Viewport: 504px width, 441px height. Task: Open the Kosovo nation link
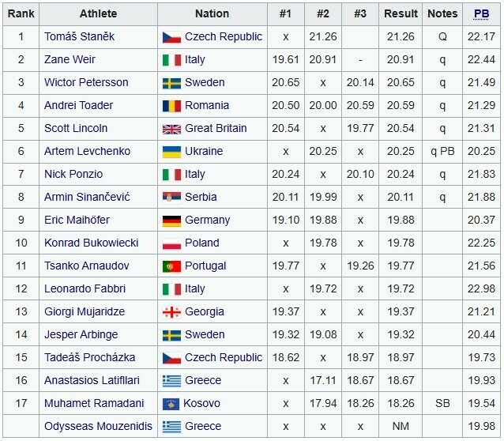tap(202, 404)
